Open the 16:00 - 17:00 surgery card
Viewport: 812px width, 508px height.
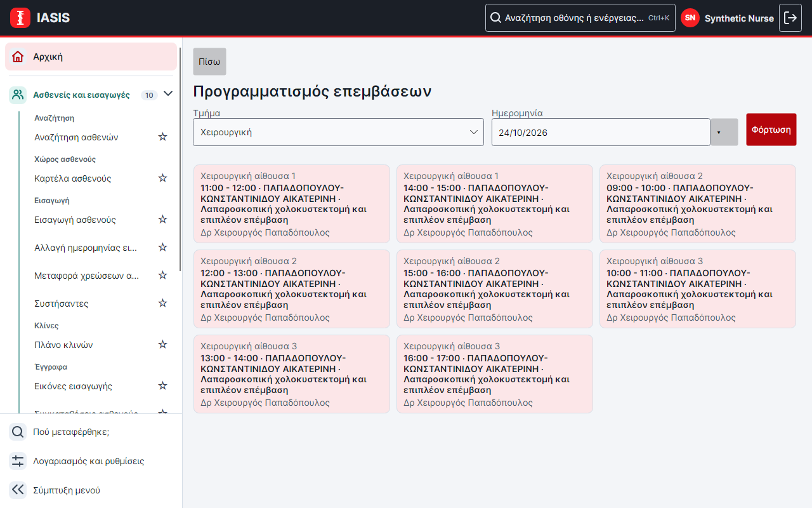click(495, 374)
